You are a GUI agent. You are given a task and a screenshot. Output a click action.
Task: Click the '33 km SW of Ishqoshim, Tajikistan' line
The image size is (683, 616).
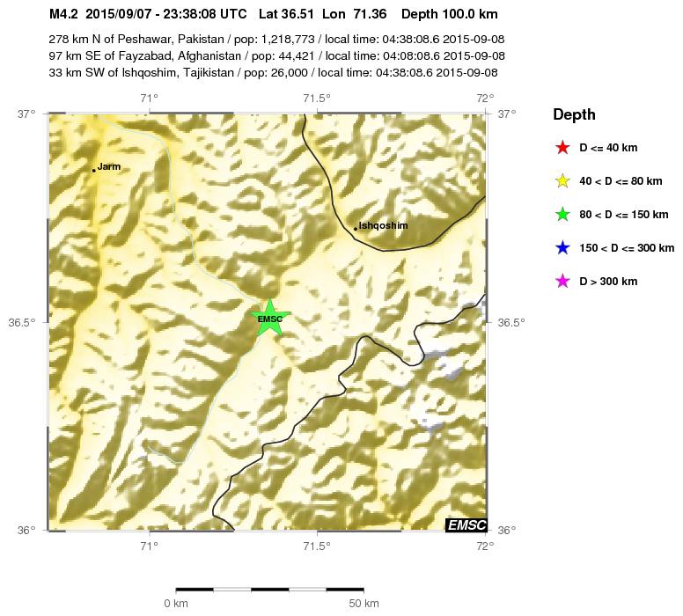coord(273,72)
